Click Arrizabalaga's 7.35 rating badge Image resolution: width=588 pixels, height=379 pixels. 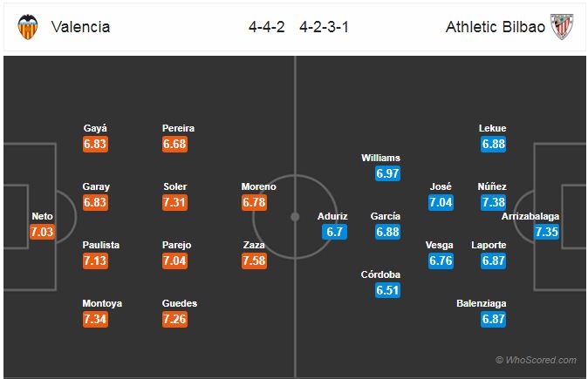tap(546, 232)
